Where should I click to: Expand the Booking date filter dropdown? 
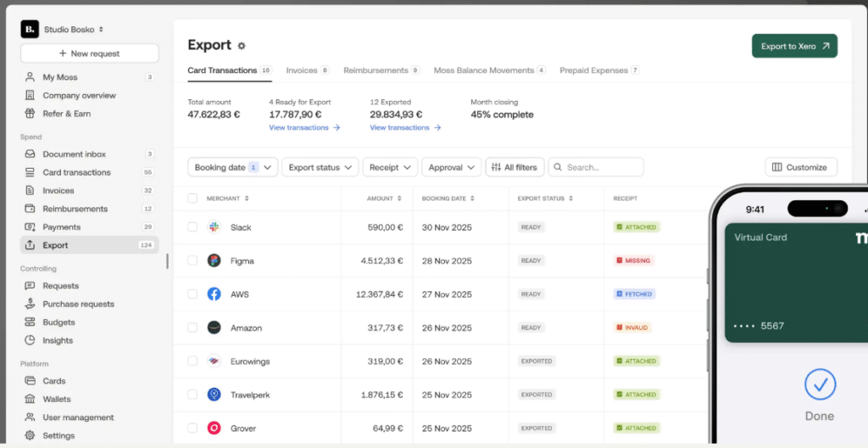click(232, 167)
